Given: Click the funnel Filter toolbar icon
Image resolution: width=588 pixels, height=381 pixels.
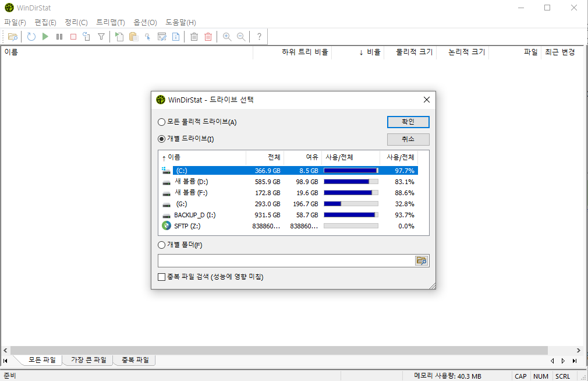Looking at the screenshot, I should coord(101,37).
